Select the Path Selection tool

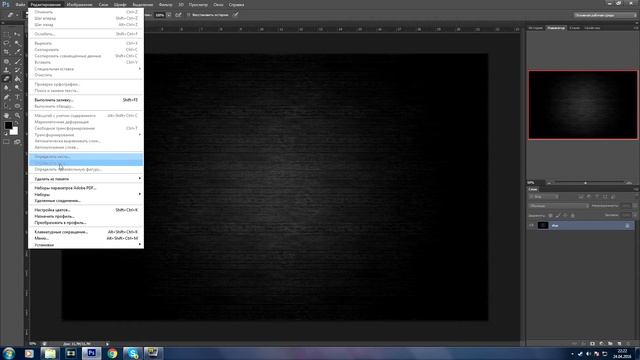6,106
